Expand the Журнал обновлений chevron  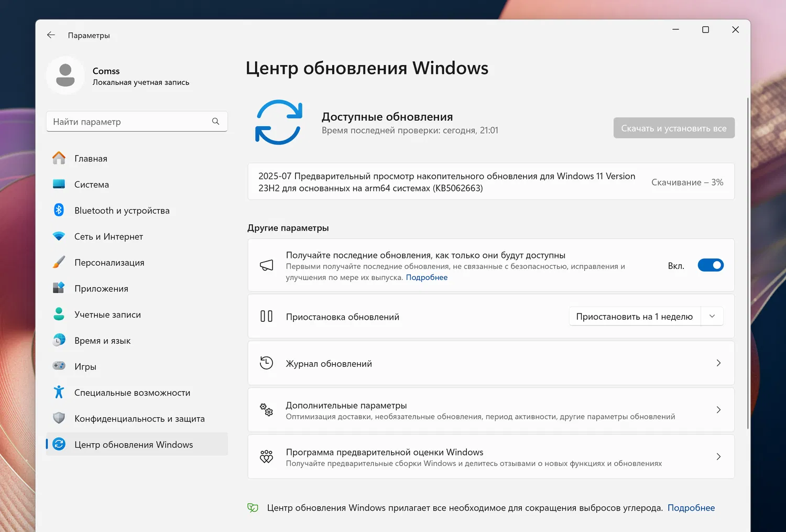pyautogui.click(x=718, y=363)
